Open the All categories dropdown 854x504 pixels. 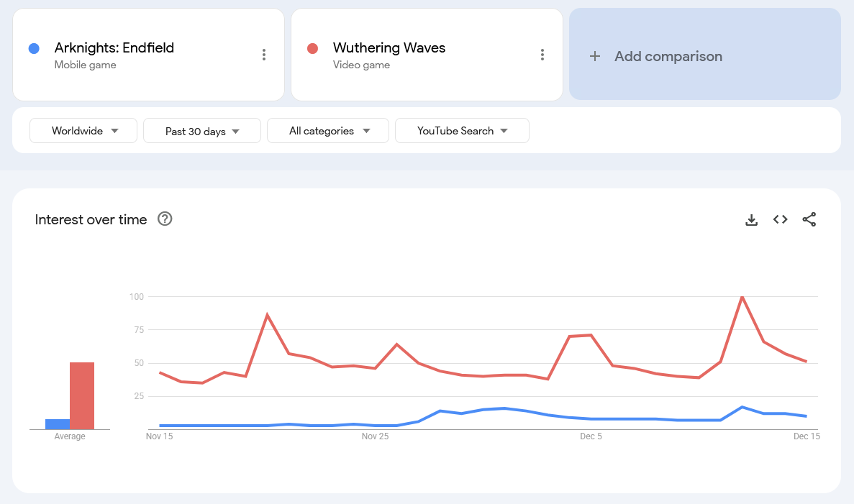328,131
